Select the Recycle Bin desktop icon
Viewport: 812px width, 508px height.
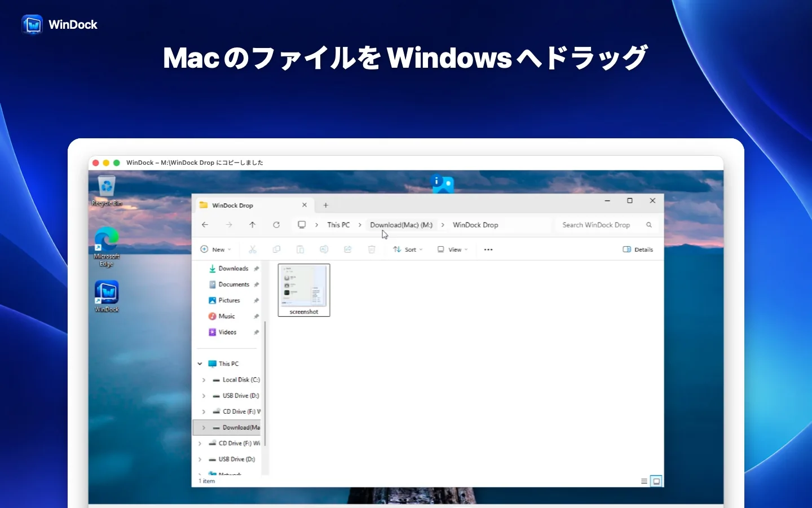coord(107,191)
